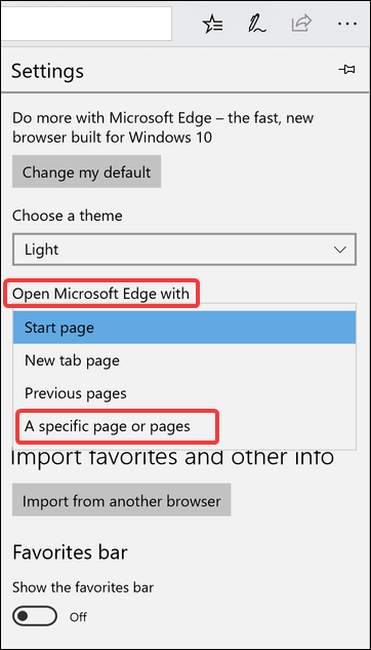
Task: Click the Show the favorites bar label
Action: point(83,587)
